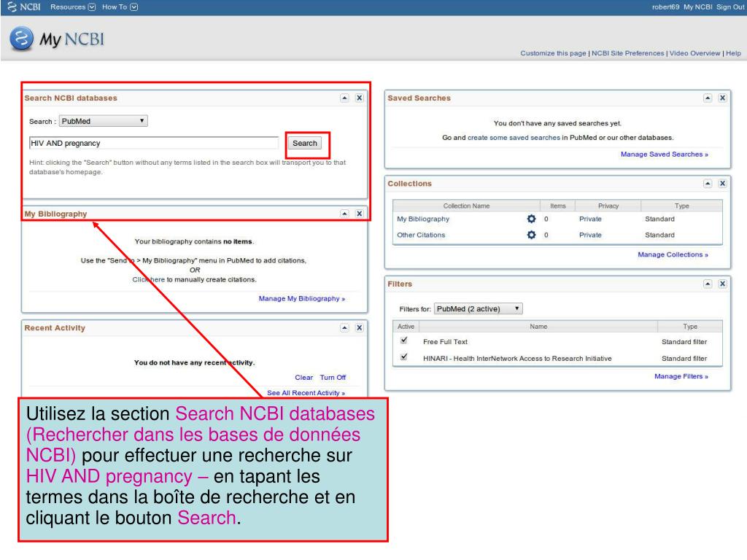This screenshot has width=747, height=560.
Task: Open the robert69 user link
Action: tap(665, 7)
